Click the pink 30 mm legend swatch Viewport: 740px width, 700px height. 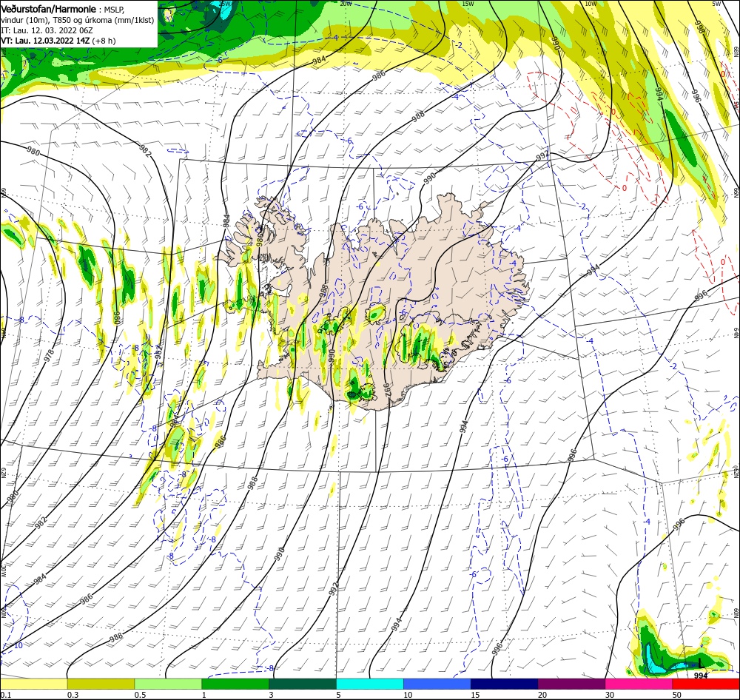(639, 684)
